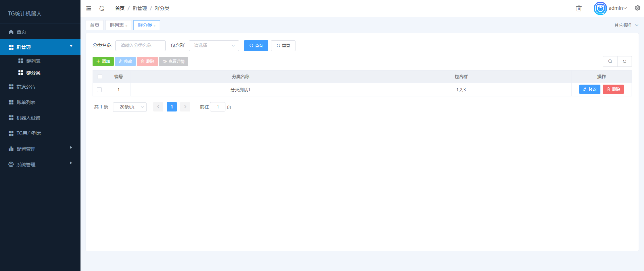Image resolution: width=644 pixels, height=271 pixels.
Task: Go to 账单列表 in the sidebar
Action: click(26, 102)
